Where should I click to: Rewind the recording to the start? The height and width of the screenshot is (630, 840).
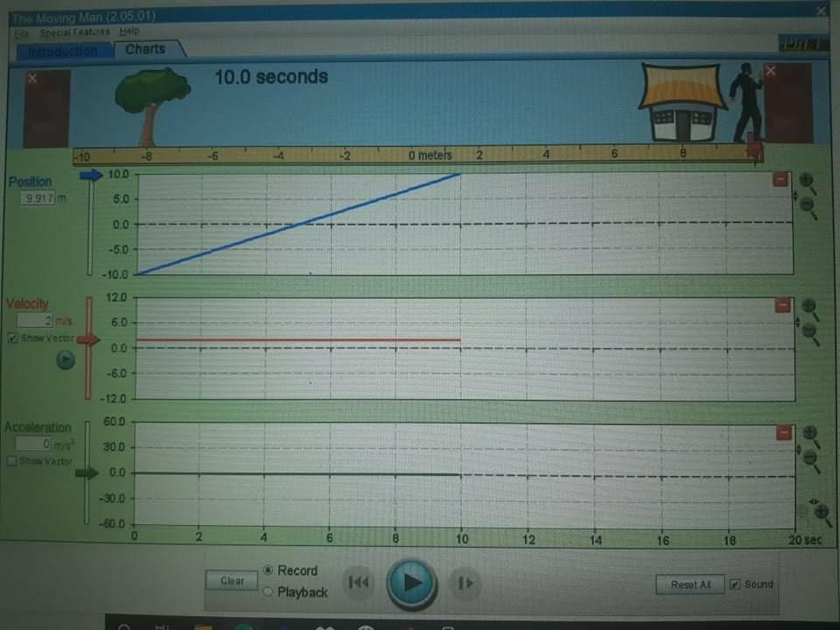358,583
